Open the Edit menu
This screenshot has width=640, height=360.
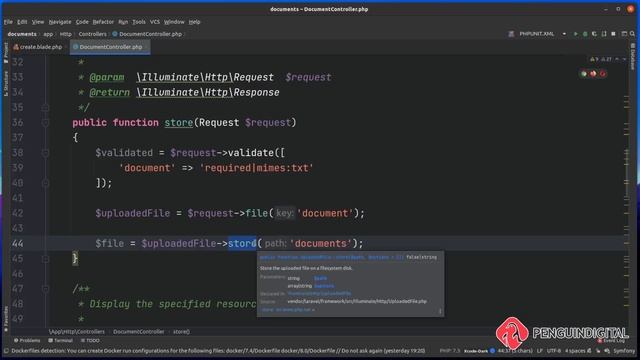click(x=22, y=22)
